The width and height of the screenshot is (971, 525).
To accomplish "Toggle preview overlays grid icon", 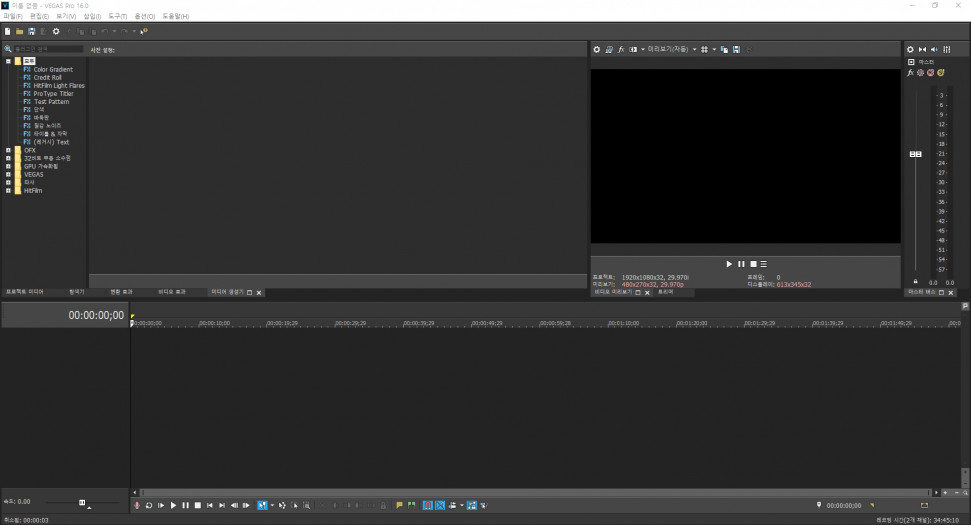I will pos(704,50).
